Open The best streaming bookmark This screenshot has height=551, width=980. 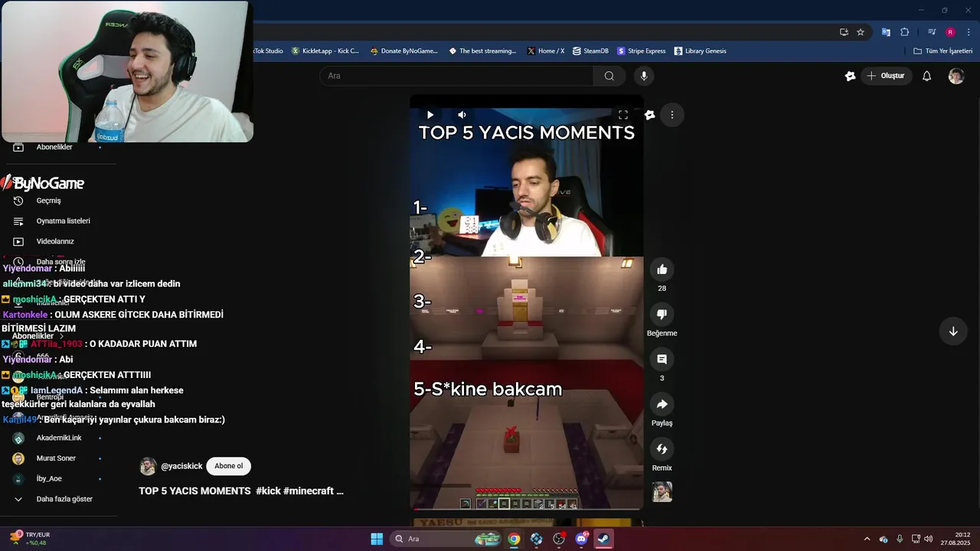(482, 51)
